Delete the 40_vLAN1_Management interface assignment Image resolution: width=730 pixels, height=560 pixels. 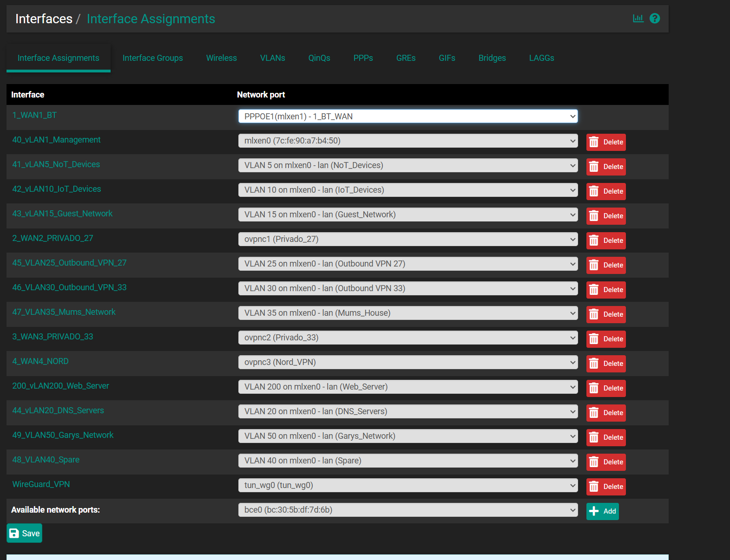[606, 142]
